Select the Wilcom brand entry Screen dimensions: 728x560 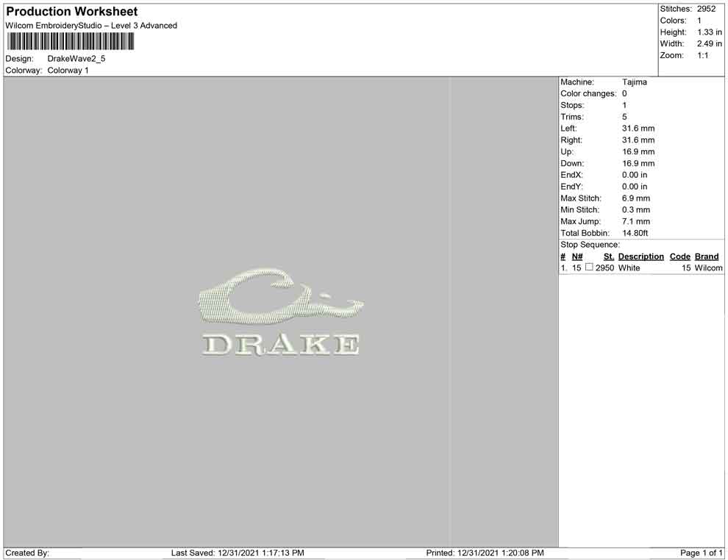(x=707, y=268)
